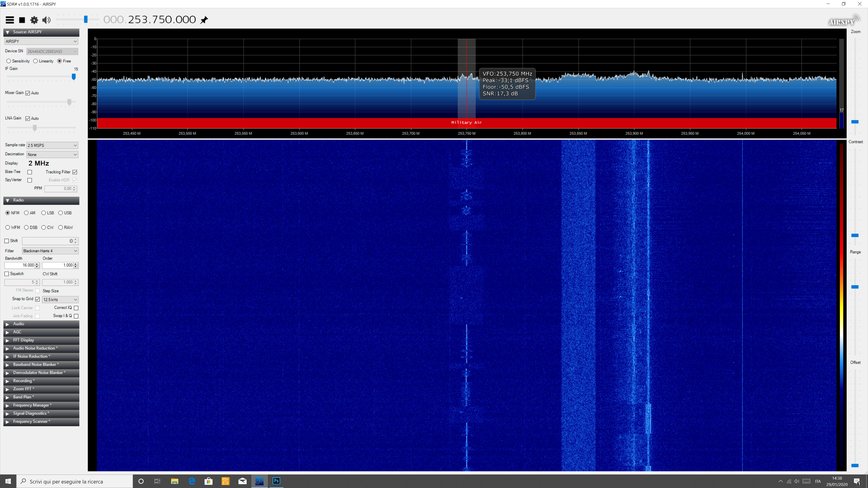This screenshot has height=488, width=868.
Task: Open the AIRSPY source dropdown
Action: (x=41, y=41)
